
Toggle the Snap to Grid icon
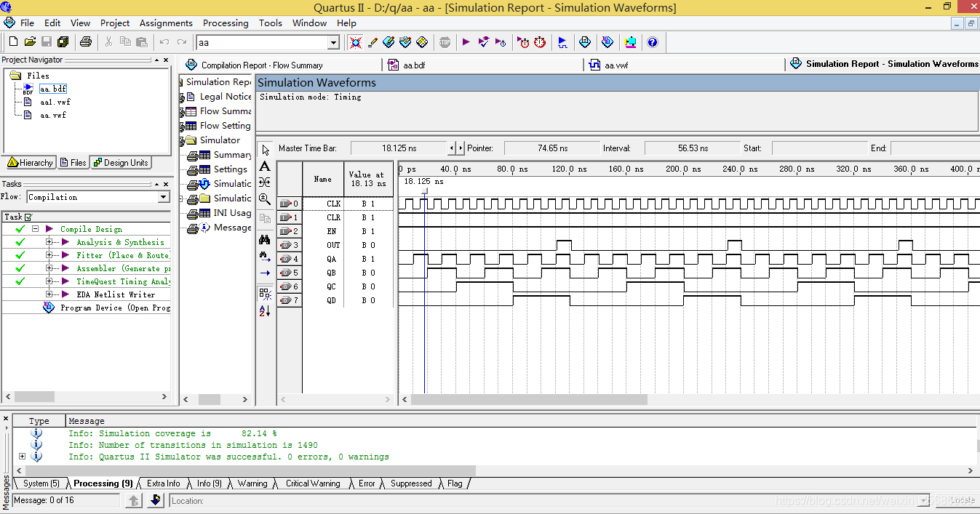click(x=265, y=294)
